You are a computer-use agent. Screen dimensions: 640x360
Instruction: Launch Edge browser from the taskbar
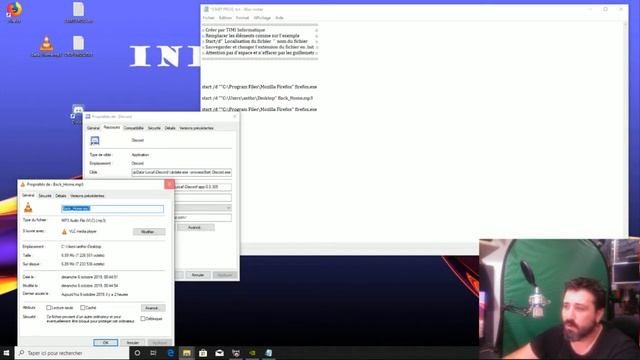(171, 353)
